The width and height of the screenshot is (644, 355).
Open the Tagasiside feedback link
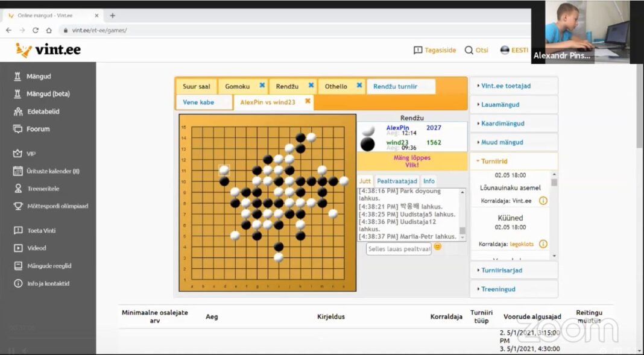[435, 50]
